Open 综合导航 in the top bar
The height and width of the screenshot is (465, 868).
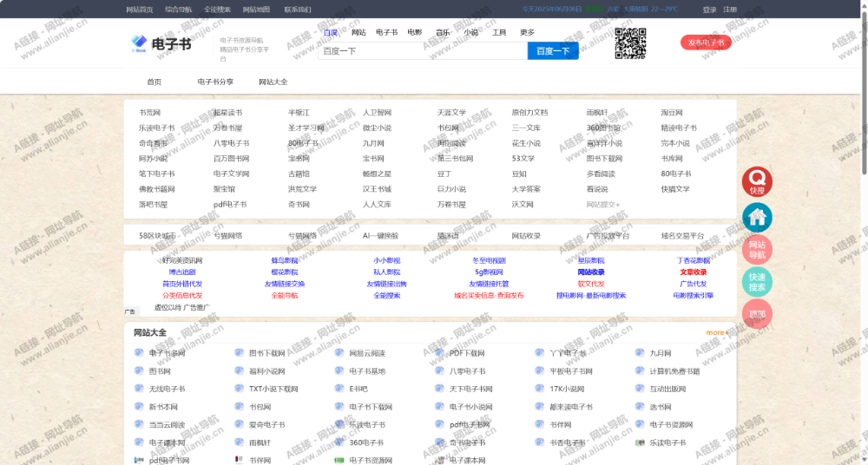point(178,10)
